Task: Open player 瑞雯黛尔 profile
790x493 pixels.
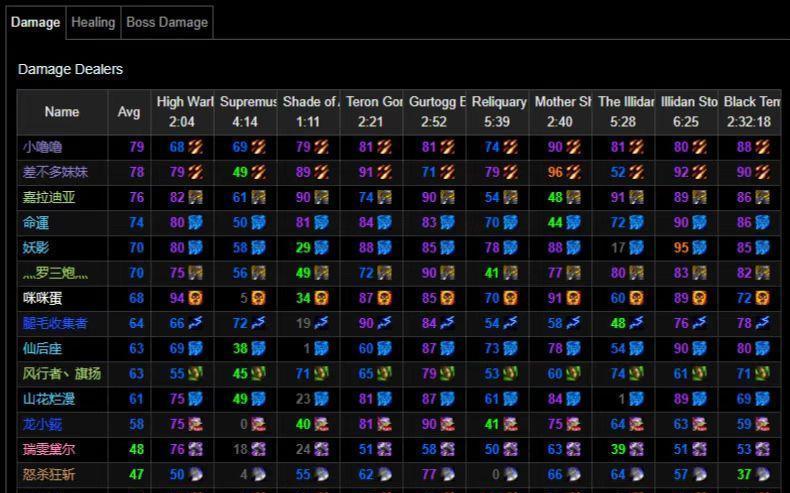Action: click(49, 449)
